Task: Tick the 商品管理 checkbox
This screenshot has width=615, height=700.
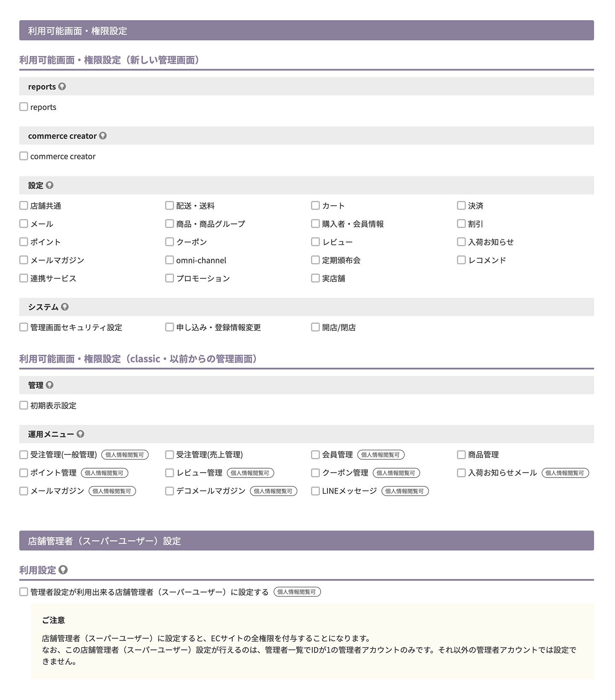Action: pos(461,455)
